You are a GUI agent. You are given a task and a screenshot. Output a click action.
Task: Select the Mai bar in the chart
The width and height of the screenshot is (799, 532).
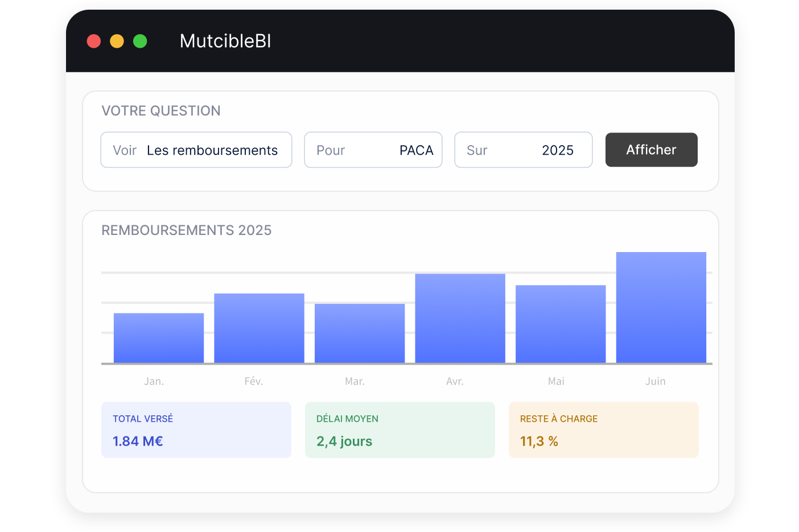(561, 324)
